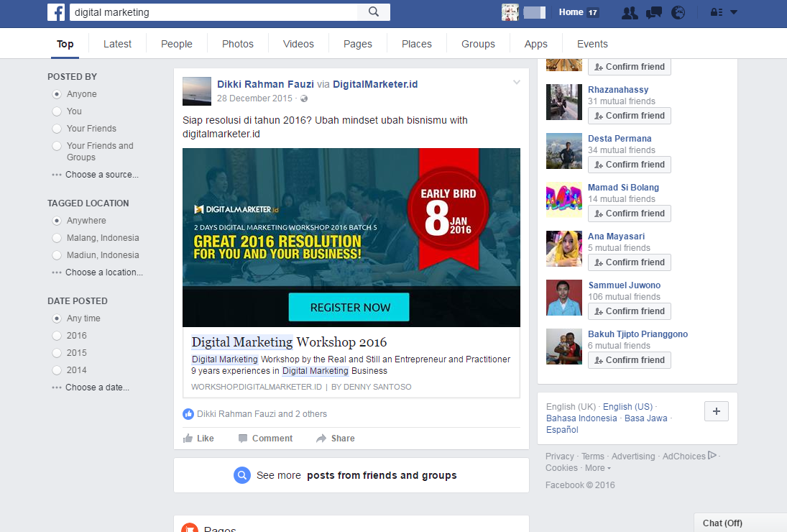This screenshot has width=787, height=532.
Task: Select Malang, Indonesia radio button
Action: coord(57,238)
